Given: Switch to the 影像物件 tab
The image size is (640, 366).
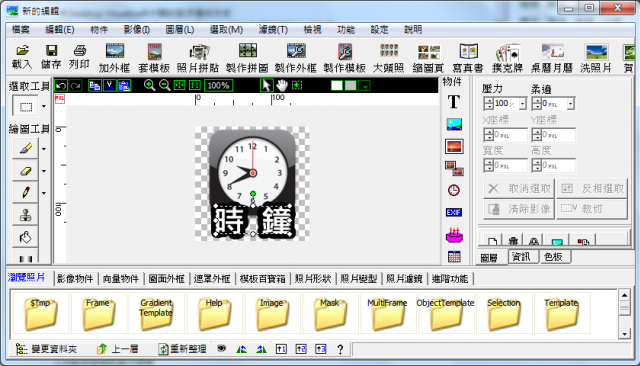Looking at the screenshot, I should [x=75, y=279].
